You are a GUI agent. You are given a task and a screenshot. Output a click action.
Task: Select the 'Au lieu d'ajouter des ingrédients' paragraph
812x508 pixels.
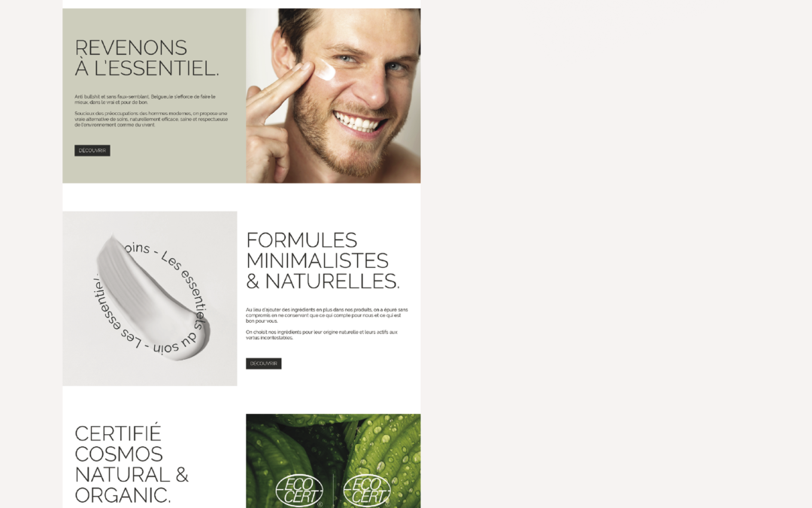click(327, 315)
